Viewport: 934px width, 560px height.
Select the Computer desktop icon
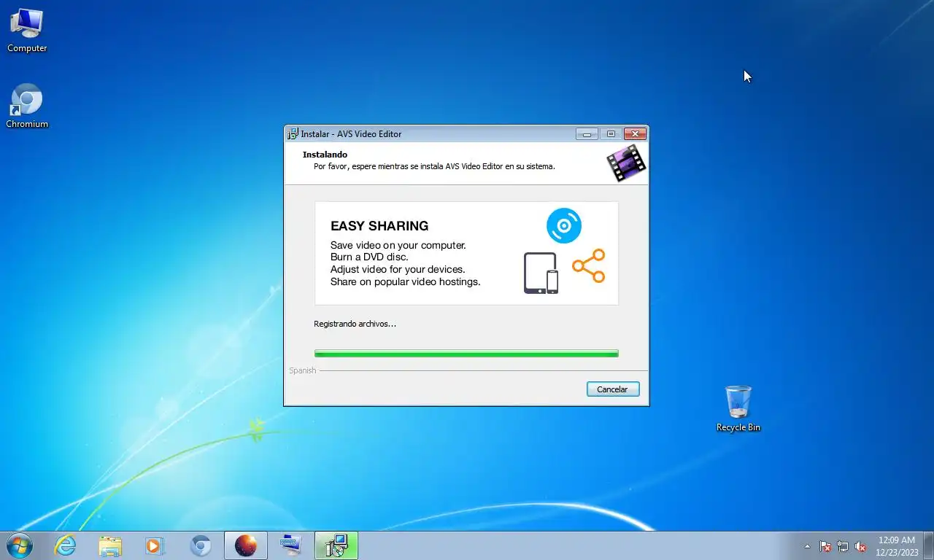tap(27, 31)
